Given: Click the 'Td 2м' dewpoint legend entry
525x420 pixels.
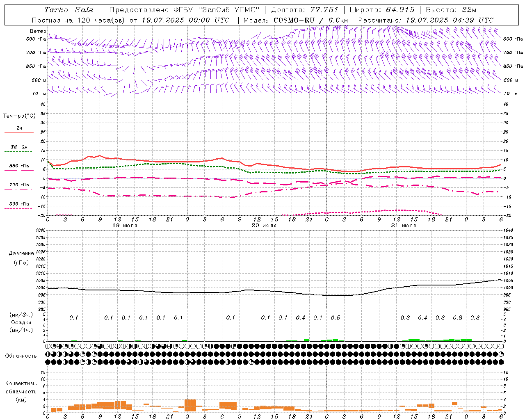Looking at the screenshot, I should (x=19, y=147).
